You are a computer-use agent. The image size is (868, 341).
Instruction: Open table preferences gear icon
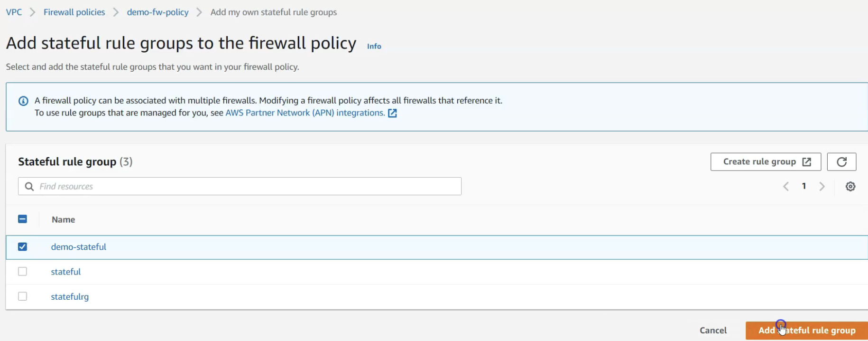coord(850,187)
